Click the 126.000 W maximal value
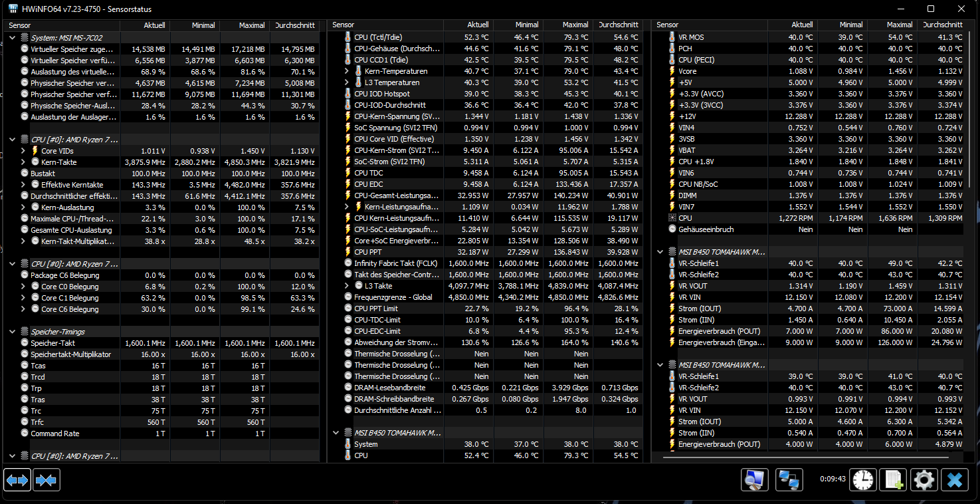The image size is (980, 504). tap(894, 342)
